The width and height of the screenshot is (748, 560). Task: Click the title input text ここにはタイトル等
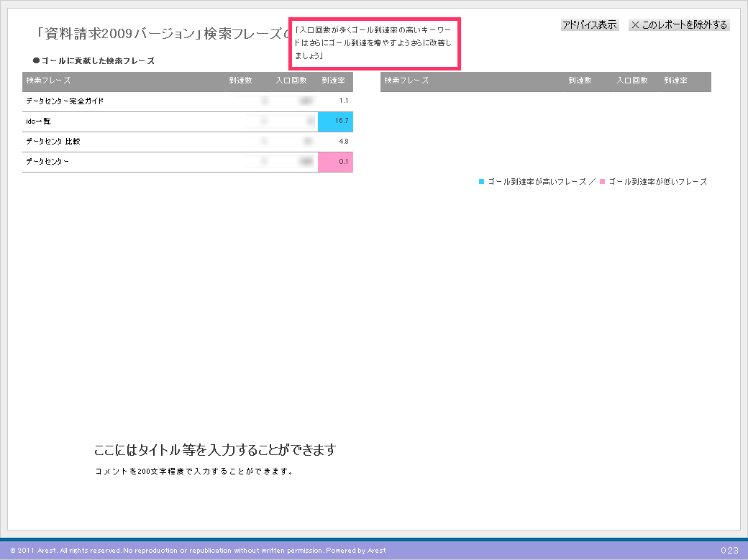pyautogui.click(x=214, y=451)
